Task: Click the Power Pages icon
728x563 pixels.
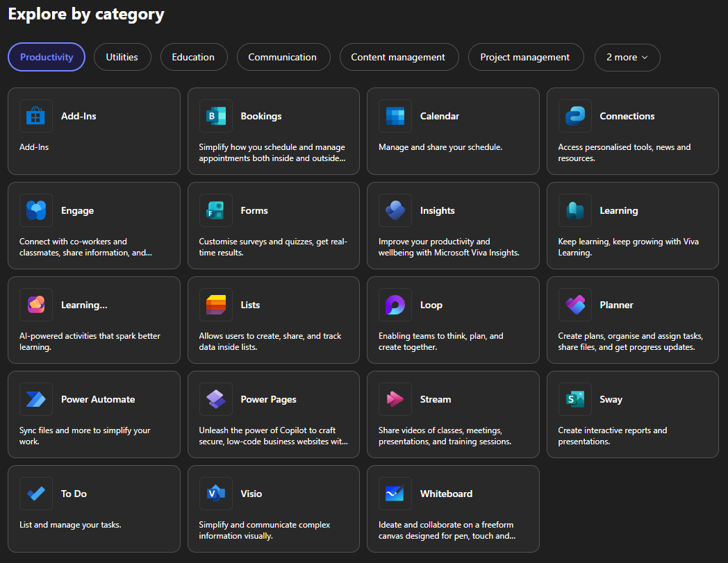Action: coord(215,399)
